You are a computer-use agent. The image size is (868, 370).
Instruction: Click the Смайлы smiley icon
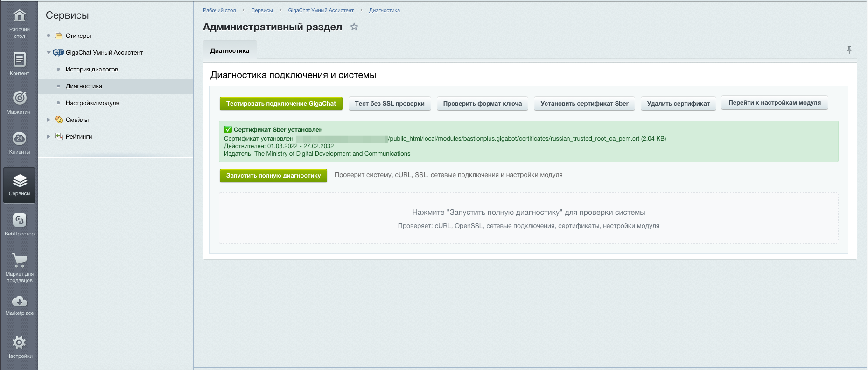[x=59, y=120]
